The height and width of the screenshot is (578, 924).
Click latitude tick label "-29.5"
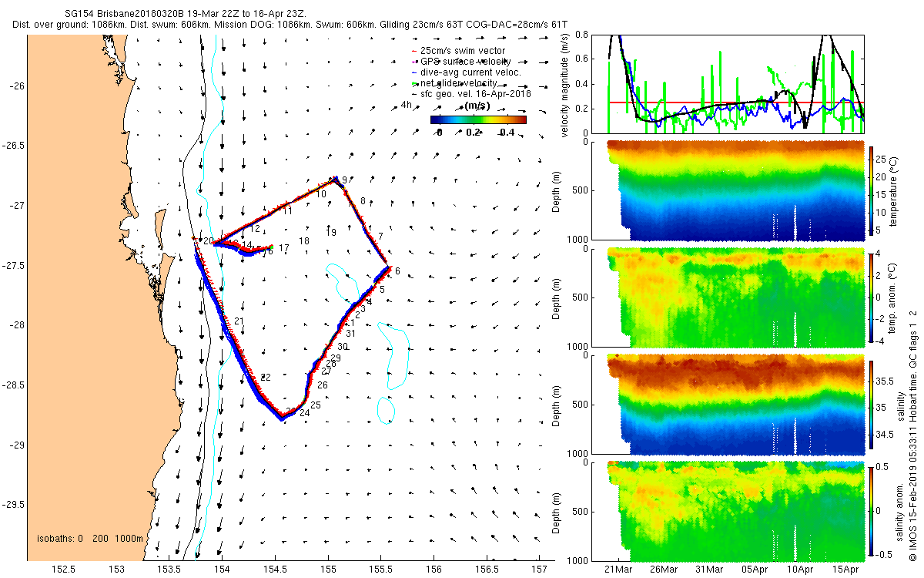pyautogui.click(x=13, y=505)
